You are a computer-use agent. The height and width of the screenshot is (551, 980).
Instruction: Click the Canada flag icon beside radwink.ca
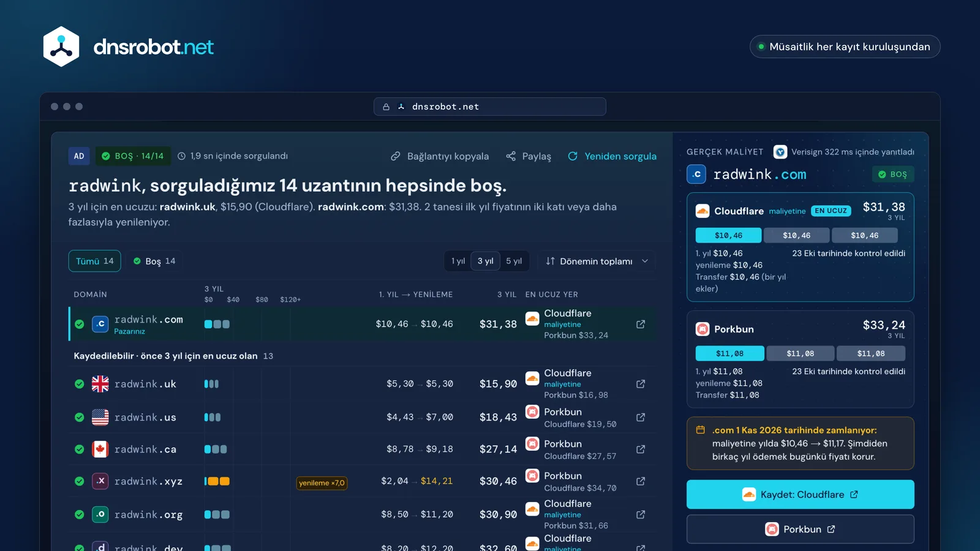pyautogui.click(x=100, y=449)
